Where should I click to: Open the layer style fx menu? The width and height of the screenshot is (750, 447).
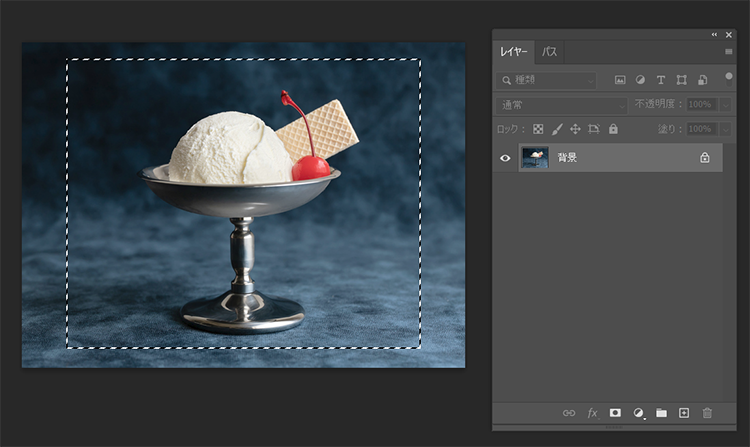pos(592,412)
